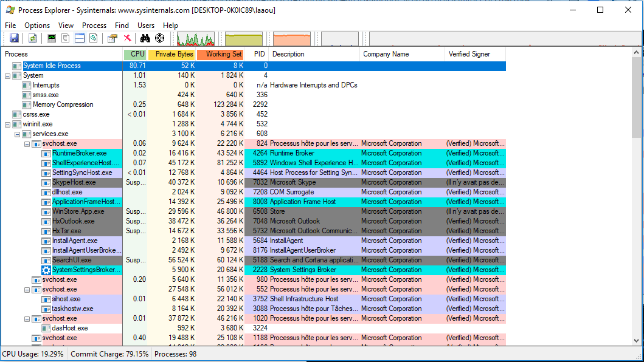Click the CPU usage mini-graph in the toolbar

coord(195,38)
